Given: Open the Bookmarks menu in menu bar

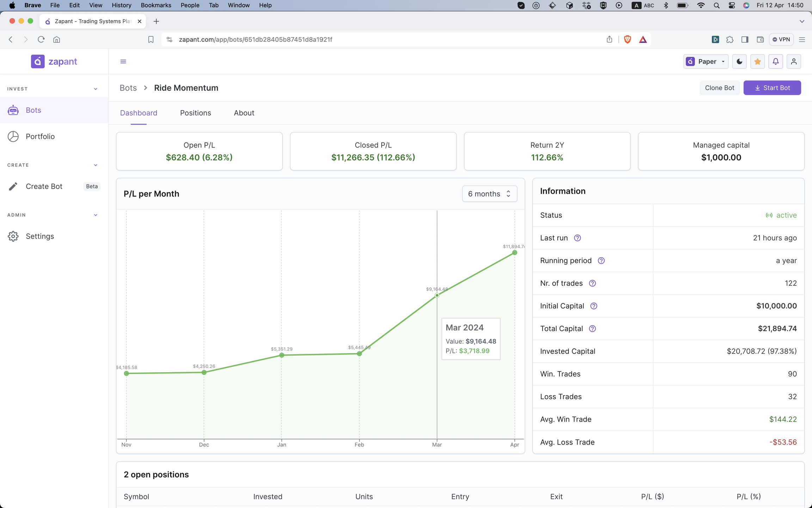Looking at the screenshot, I should click(x=156, y=5).
